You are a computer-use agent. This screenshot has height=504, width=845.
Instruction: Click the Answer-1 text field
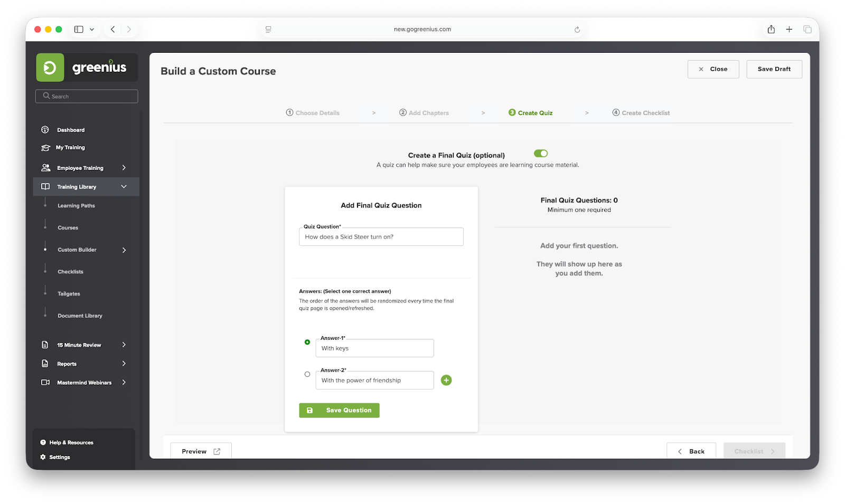pyautogui.click(x=375, y=348)
